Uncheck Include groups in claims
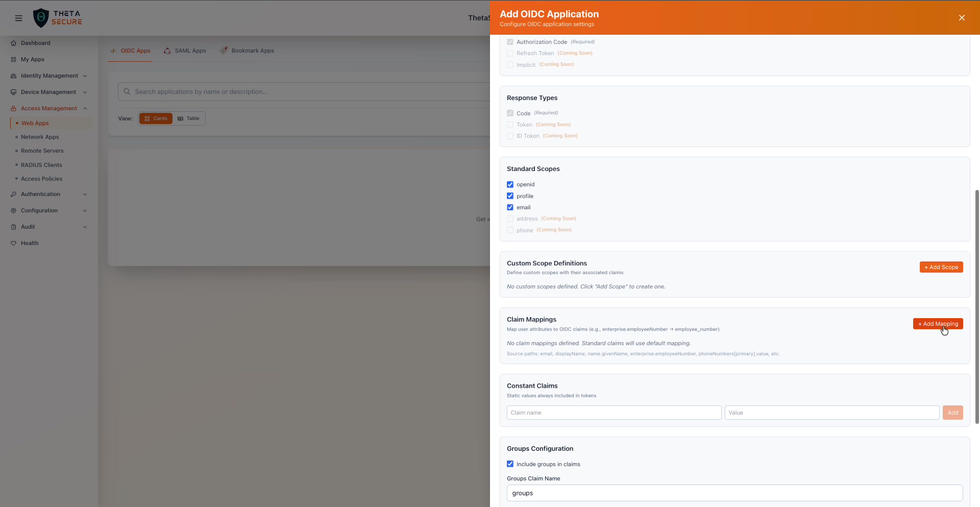Viewport: 980px width, 507px height. point(510,464)
